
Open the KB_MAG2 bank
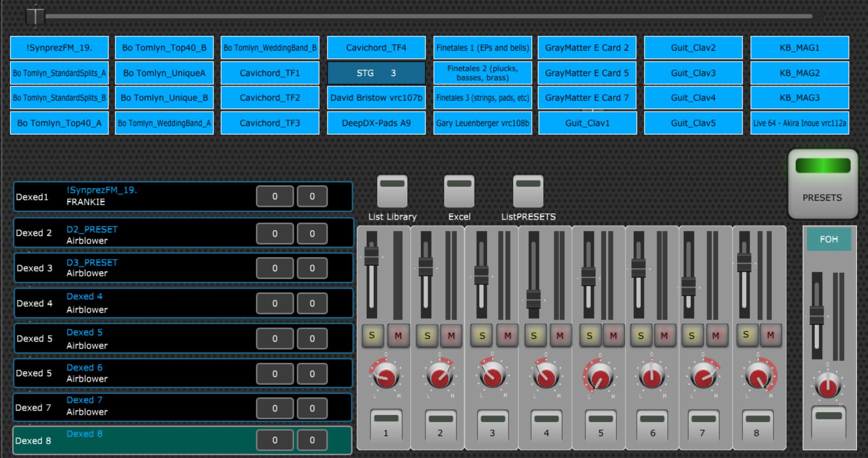799,73
